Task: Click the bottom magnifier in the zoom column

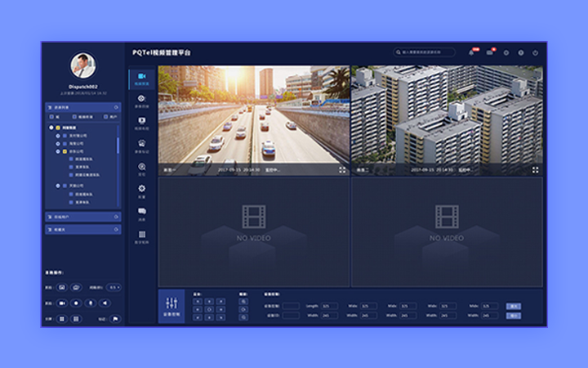Action: (x=243, y=317)
